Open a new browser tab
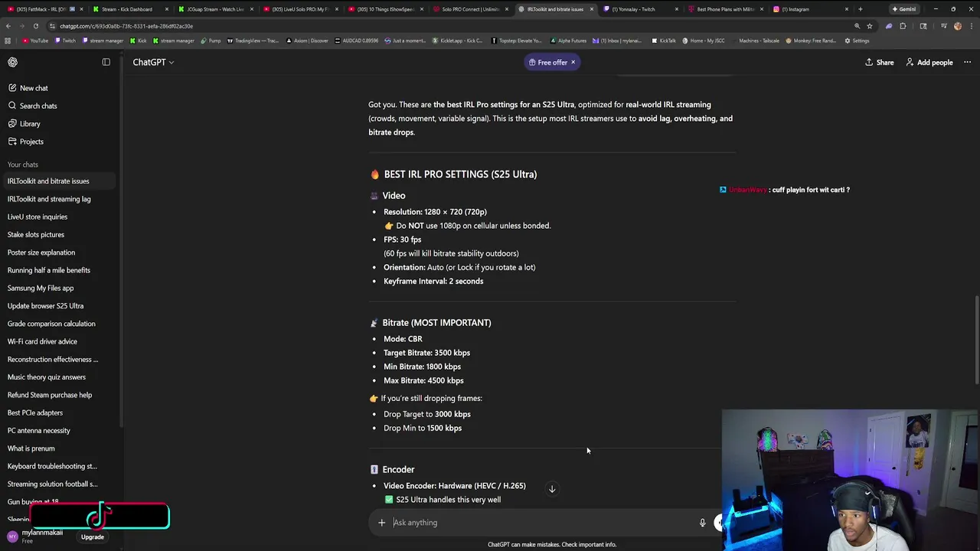 pyautogui.click(x=861, y=9)
